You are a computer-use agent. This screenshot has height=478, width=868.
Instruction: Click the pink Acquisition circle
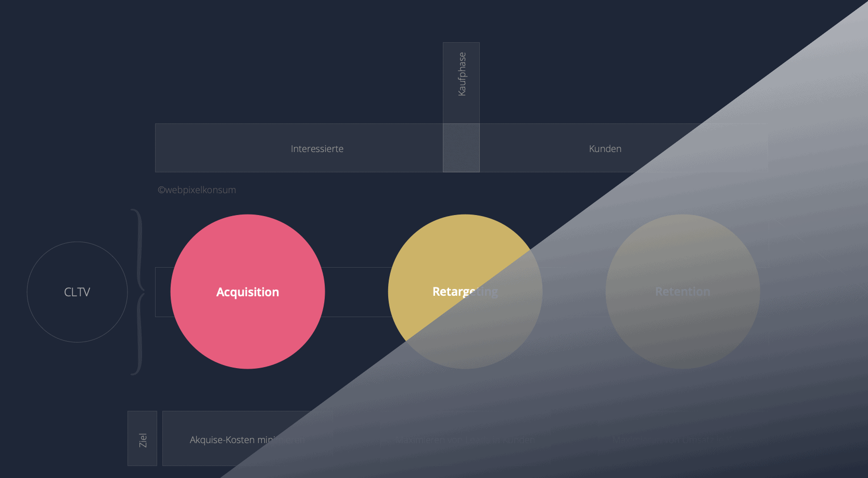[248, 292]
